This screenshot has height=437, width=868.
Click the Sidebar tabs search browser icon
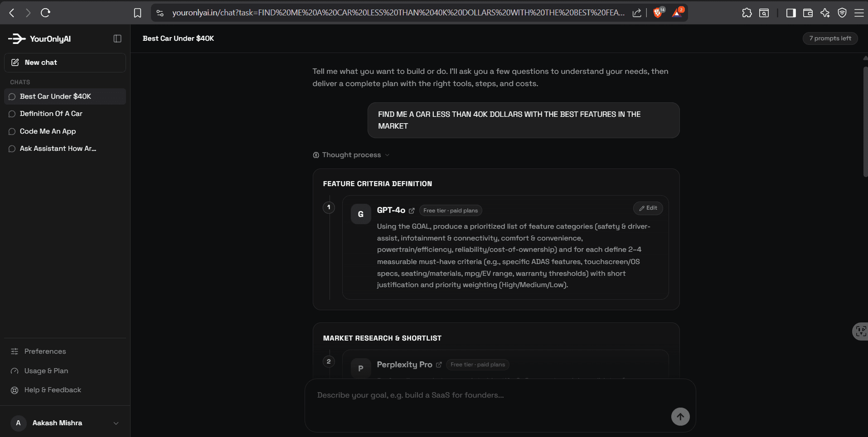(764, 13)
